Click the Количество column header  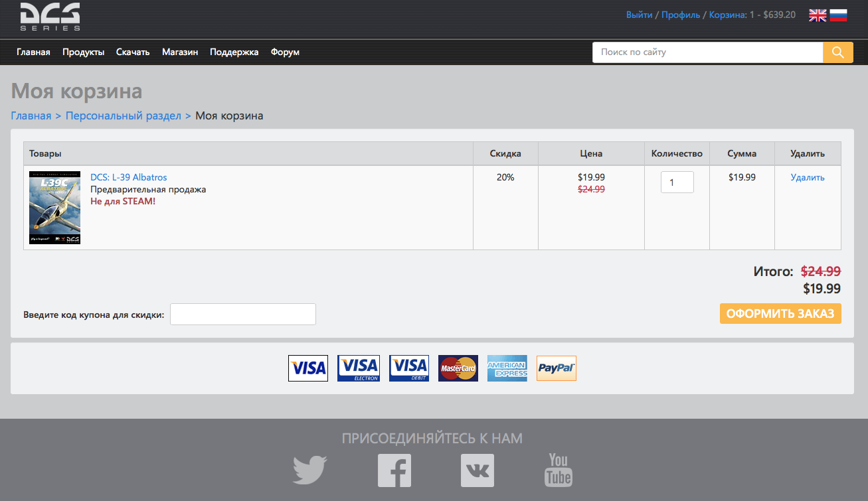pos(677,153)
